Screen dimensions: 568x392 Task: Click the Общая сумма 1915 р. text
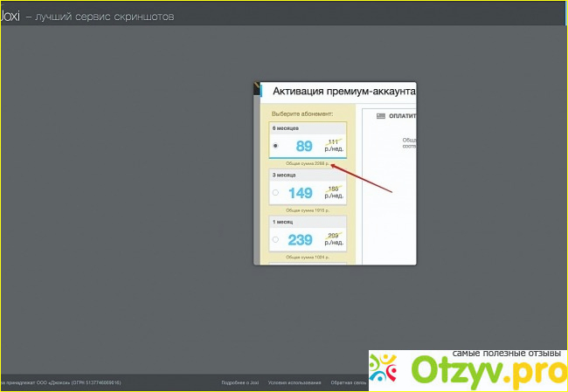[306, 210]
